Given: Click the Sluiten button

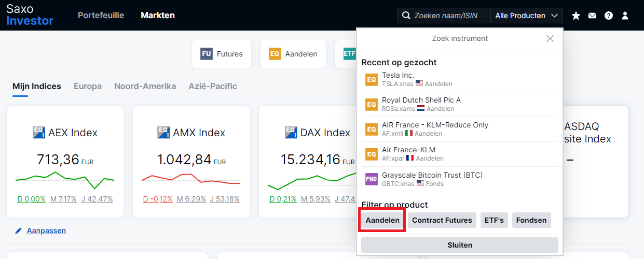Looking at the screenshot, I should pyautogui.click(x=460, y=245).
